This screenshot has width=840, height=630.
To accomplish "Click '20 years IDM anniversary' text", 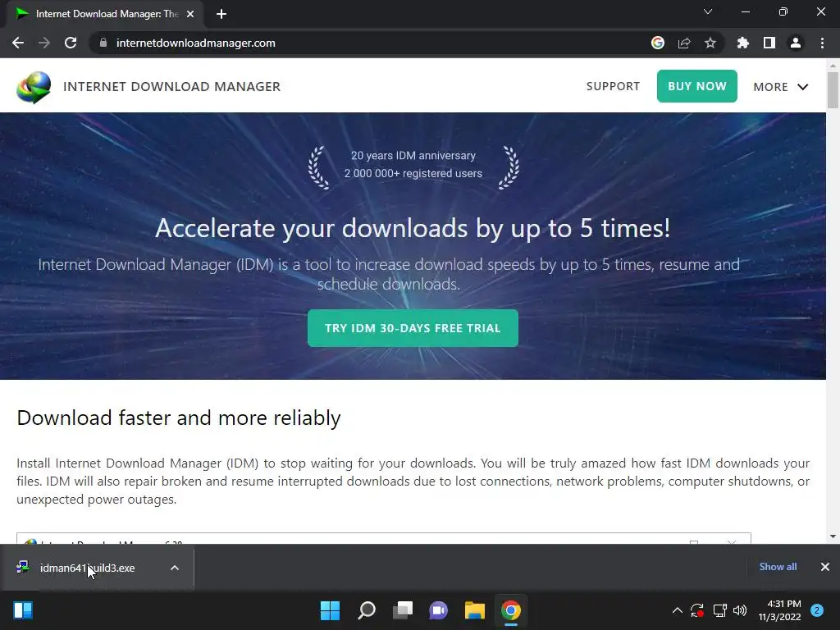I will click(413, 155).
